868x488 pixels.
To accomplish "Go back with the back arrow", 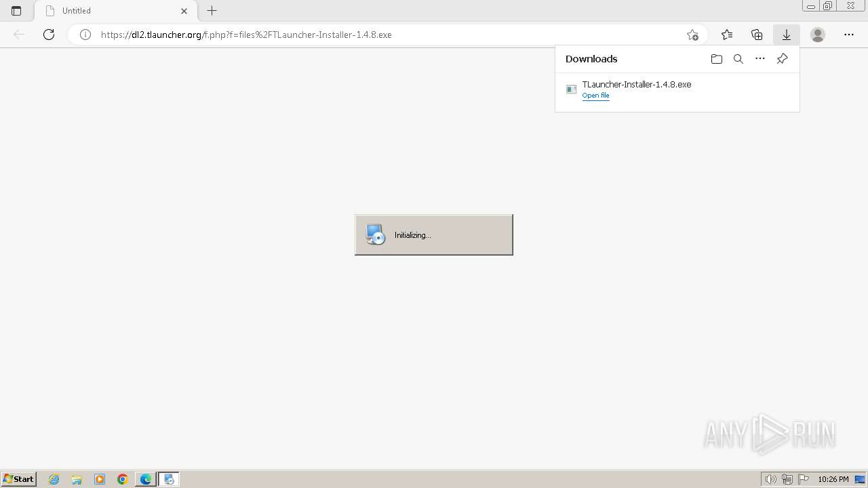I will pyautogui.click(x=19, y=35).
